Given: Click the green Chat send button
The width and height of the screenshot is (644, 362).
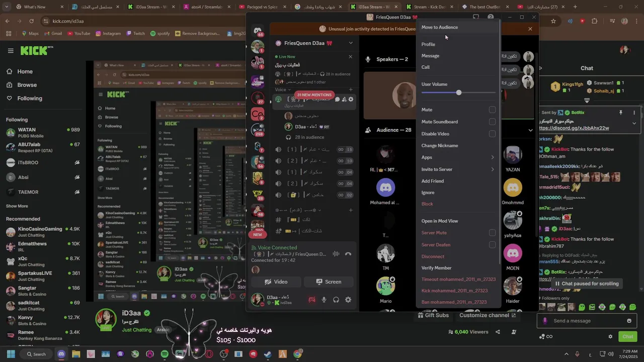Looking at the screenshot, I should pos(628,336).
